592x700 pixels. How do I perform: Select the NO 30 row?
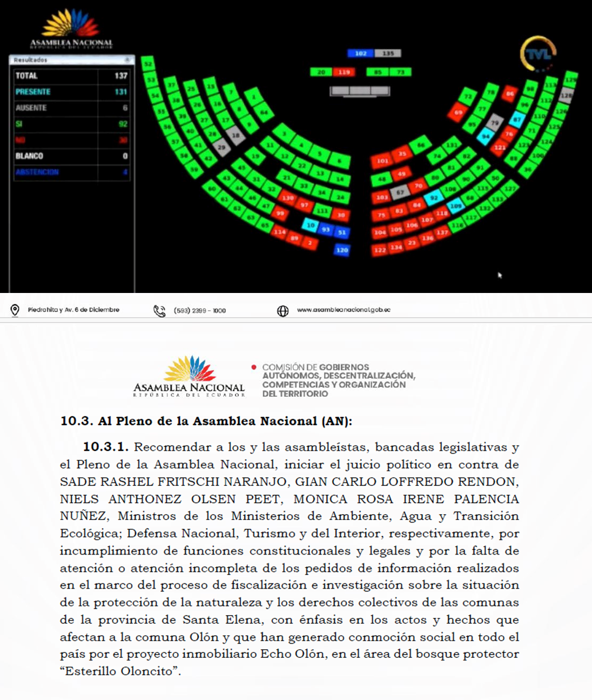[72, 140]
